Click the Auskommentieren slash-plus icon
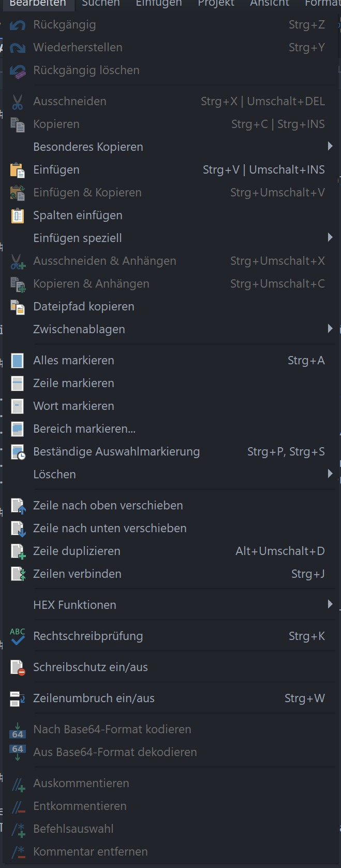This screenshot has height=868, width=341. [x=18, y=784]
